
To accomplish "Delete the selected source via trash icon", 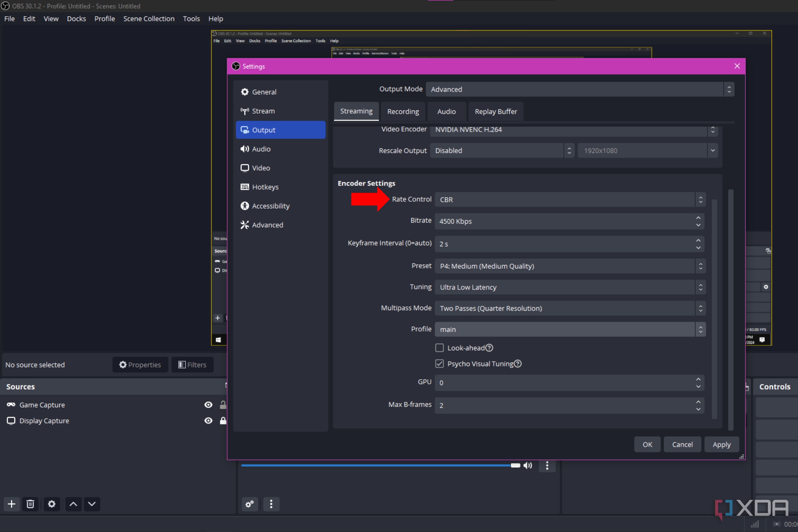I will (x=31, y=504).
